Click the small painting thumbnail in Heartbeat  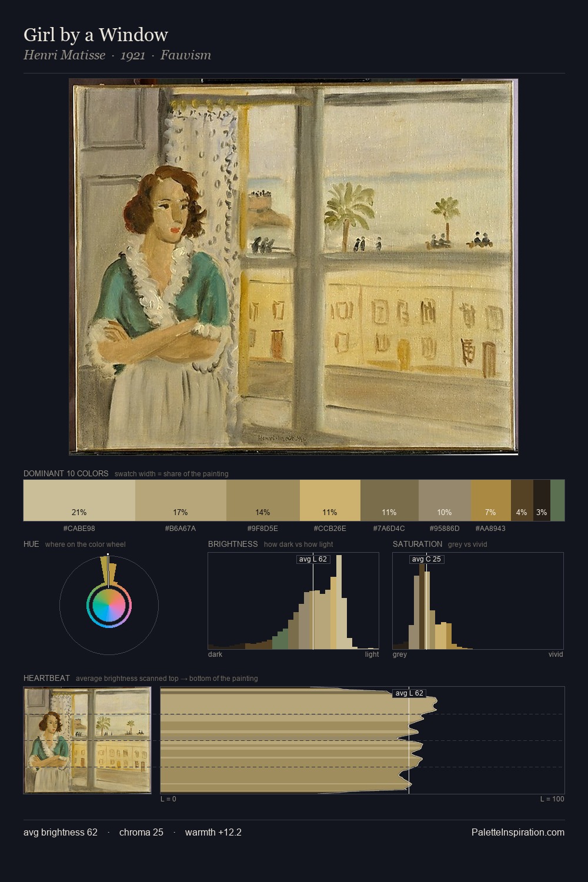[87, 740]
